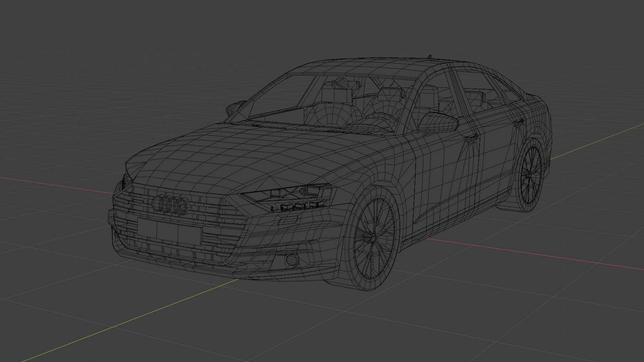Viewport: 644px width, 362px height.
Task: Select the headlight above the front wheel
Action: tap(287, 198)
